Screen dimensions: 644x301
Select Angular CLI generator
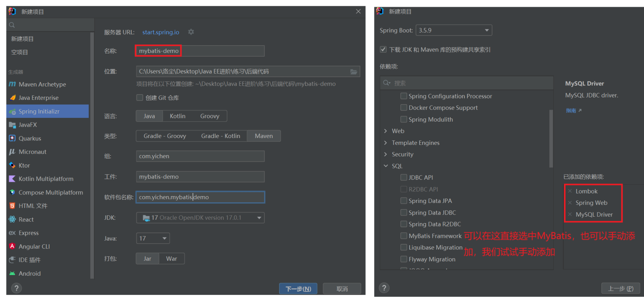point(48,246)
